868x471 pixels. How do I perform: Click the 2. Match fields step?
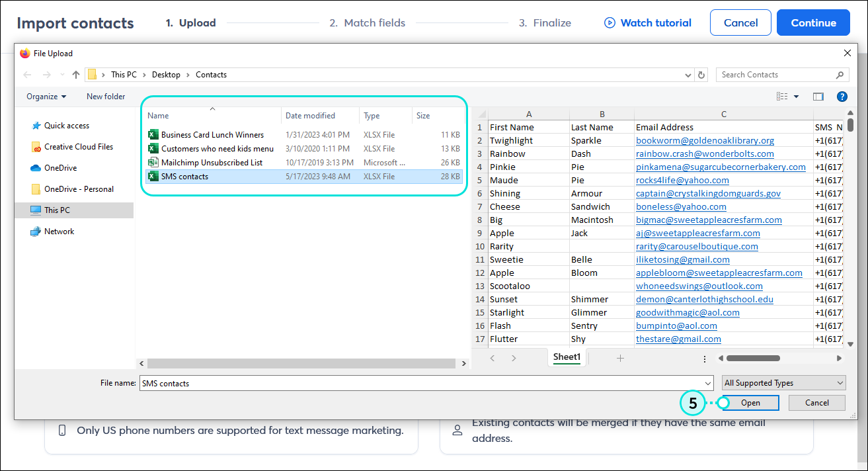pos(367,22)
